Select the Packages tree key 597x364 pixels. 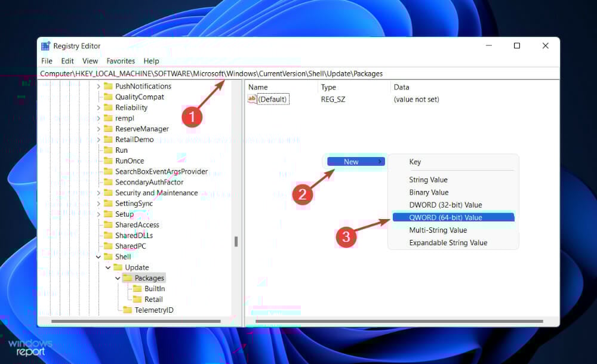[x=149, y=278]
